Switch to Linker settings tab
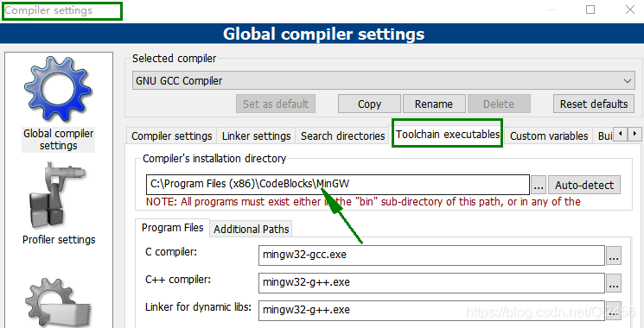Screen dimensions: 644x328 pyautogui.click(x=256, y=136)
